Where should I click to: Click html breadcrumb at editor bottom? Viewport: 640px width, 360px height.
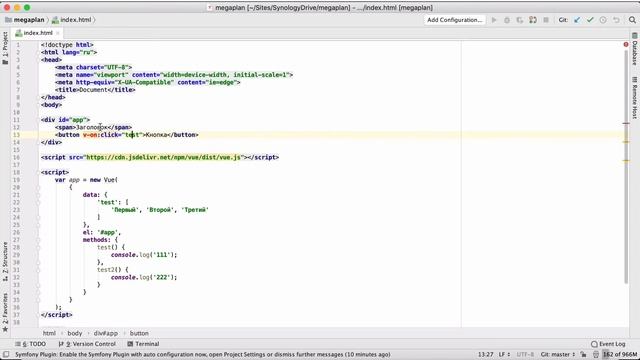49,333
